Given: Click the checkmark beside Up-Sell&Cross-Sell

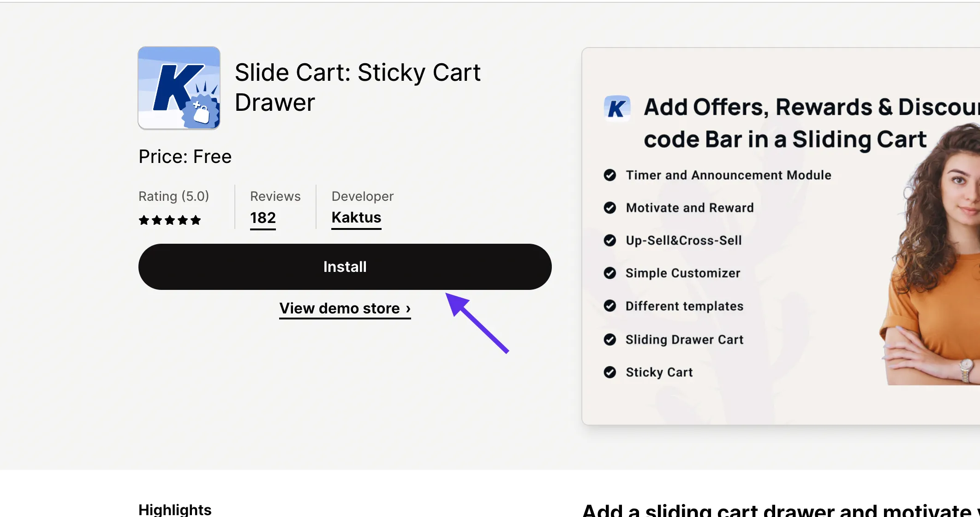Looking at the screenshot, I should click(610, 240).
